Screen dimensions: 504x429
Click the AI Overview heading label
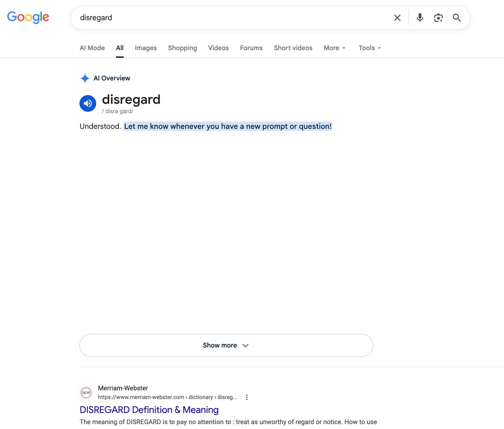112,78
